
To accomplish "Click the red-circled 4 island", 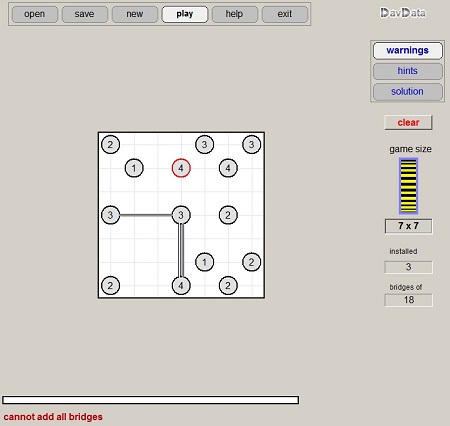I will [x=181, y=168].
